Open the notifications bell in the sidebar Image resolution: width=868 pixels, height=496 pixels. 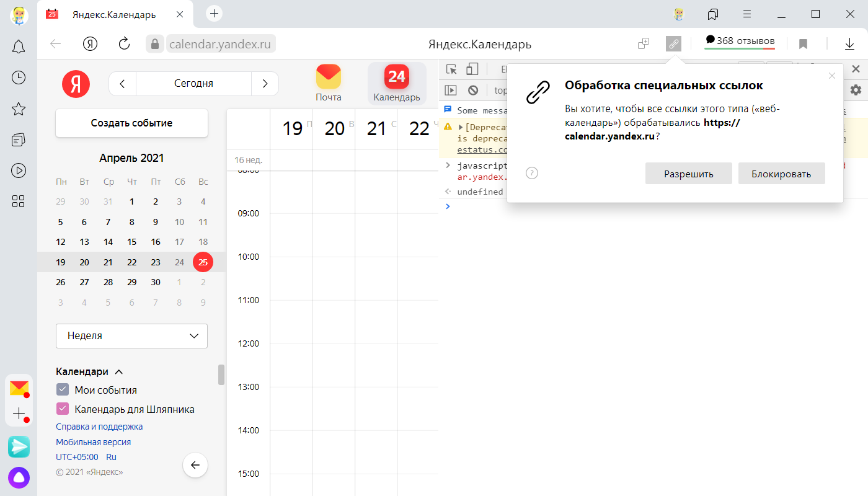19,46
